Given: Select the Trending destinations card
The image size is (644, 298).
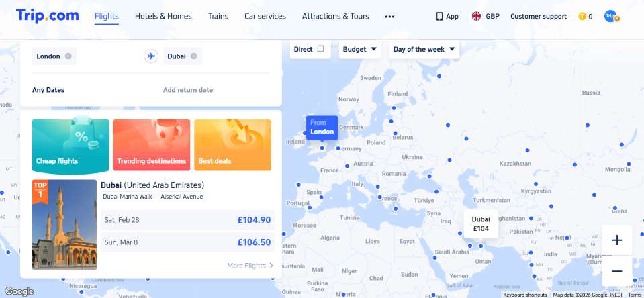Looking at the screenshot, I should [152, 145].
